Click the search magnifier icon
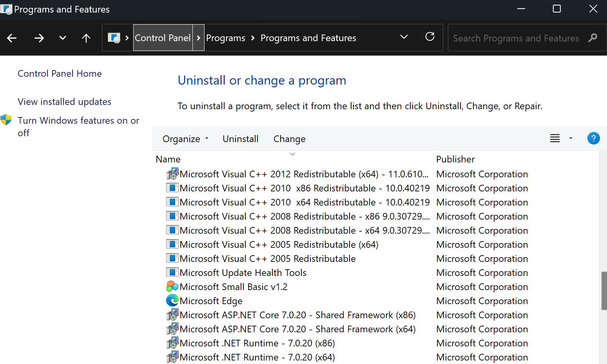Image resolution: width=607 pixels, height=364 pixels. point(593,38)
